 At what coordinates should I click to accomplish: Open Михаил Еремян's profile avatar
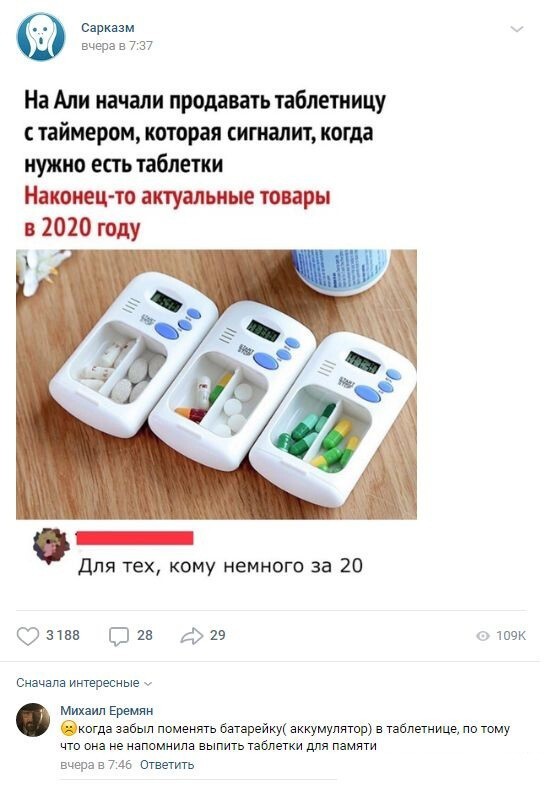(33, 720)
